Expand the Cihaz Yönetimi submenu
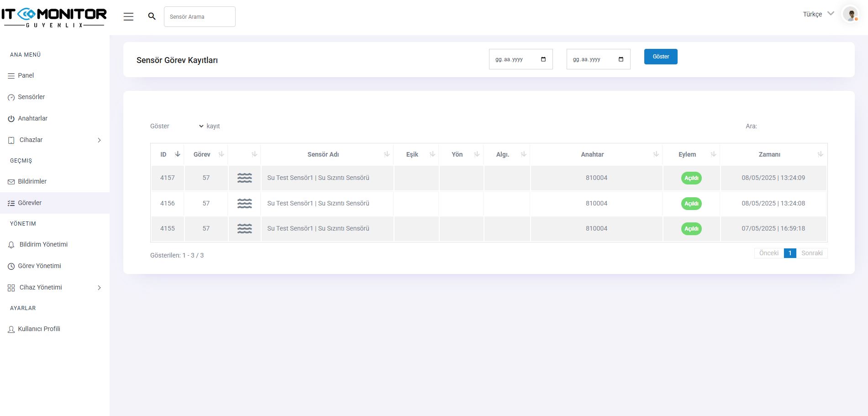The height and width of the screenshot is (416, 868). point(99,288)
